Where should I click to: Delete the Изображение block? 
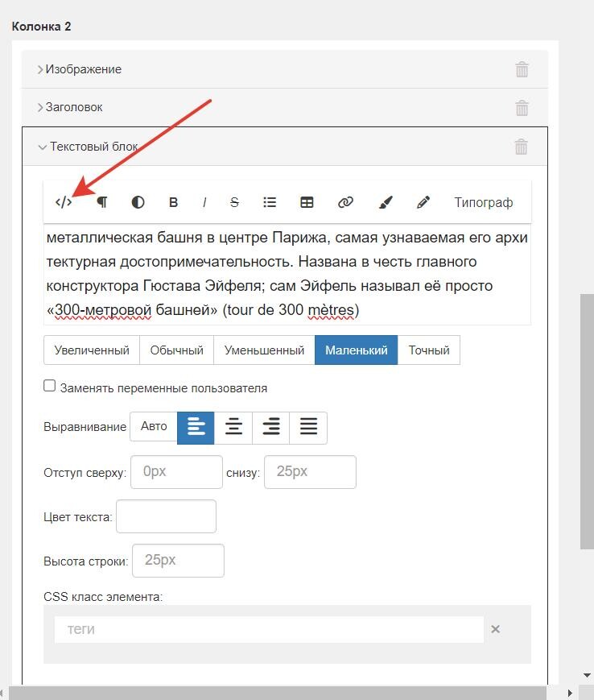[x=522, y=69]
